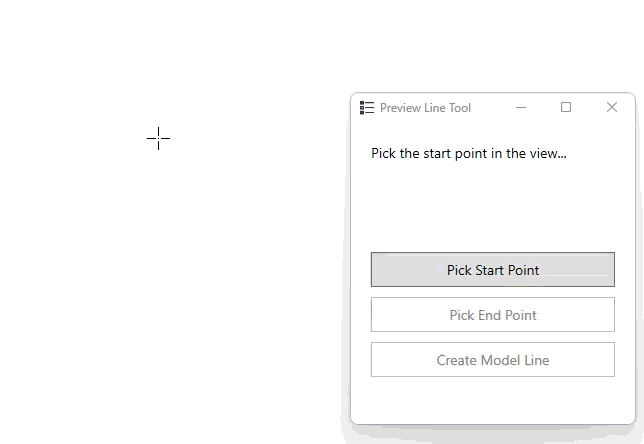
Task: Click the Pick Start Point button
Action: 492,270
